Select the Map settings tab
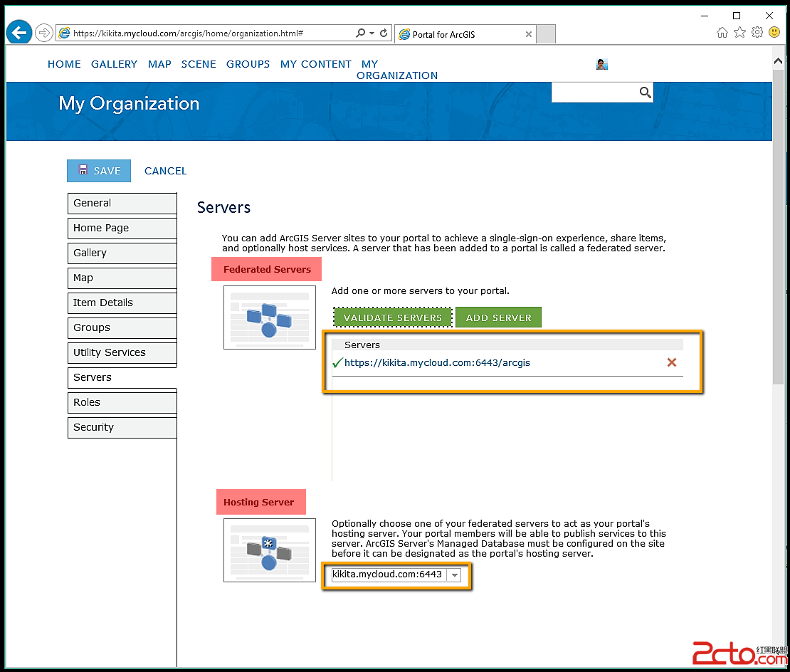 122,278
